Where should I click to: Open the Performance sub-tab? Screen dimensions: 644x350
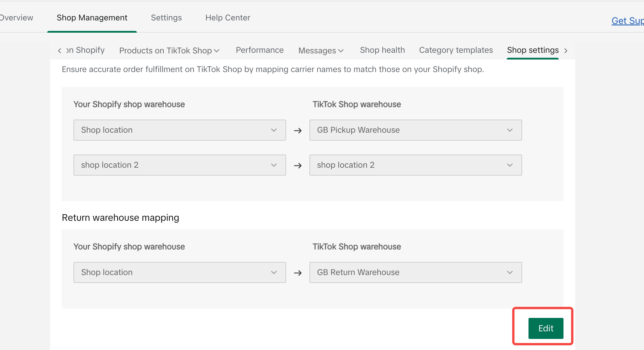click(x=260, y=50)
